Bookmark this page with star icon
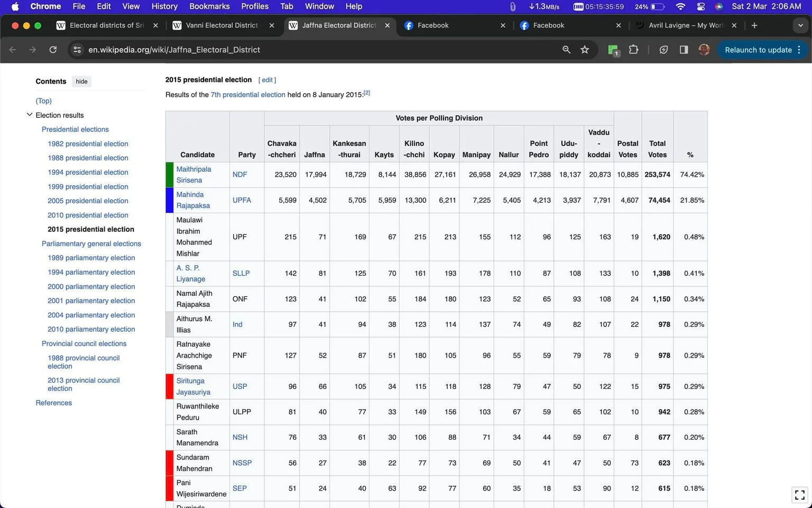This screenshot has height=508, width=812. point(585,50)
